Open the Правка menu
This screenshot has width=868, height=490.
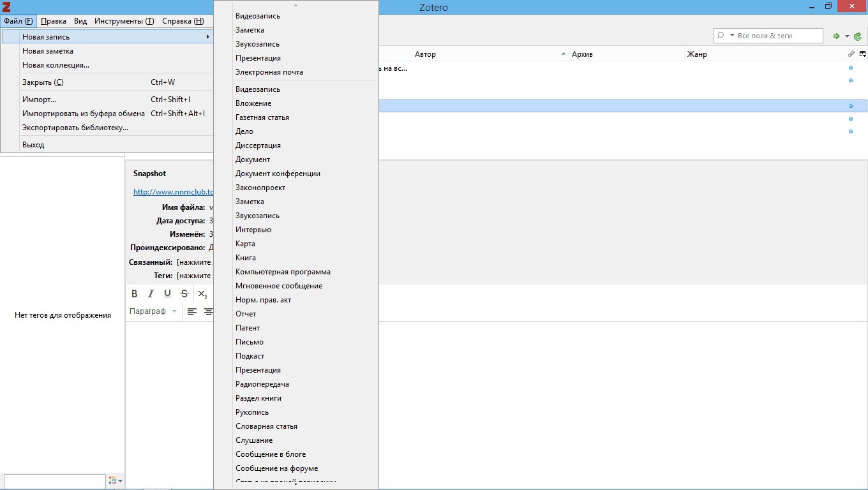(x=54, y=21)
